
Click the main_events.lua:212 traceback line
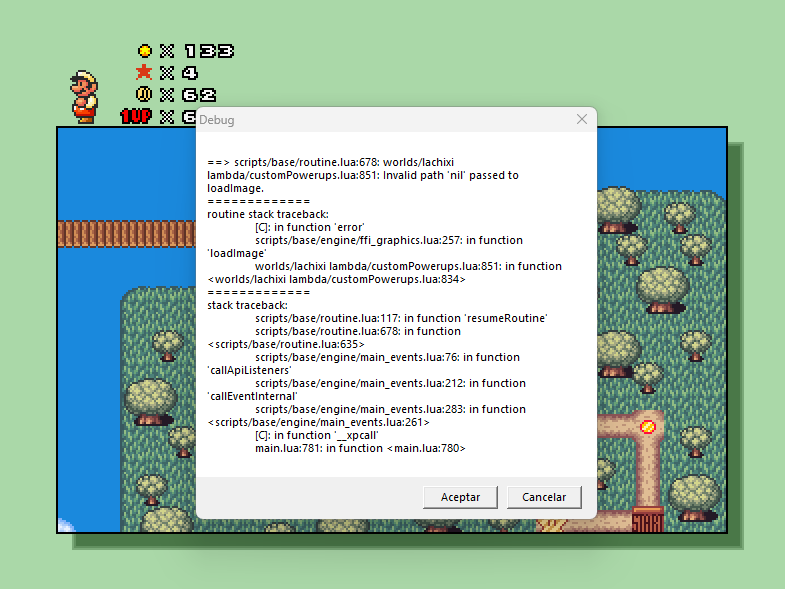(x=390, y=383)
